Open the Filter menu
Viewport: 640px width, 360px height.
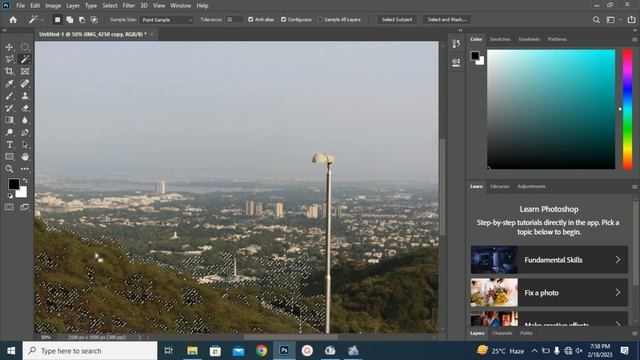(129, 6)
